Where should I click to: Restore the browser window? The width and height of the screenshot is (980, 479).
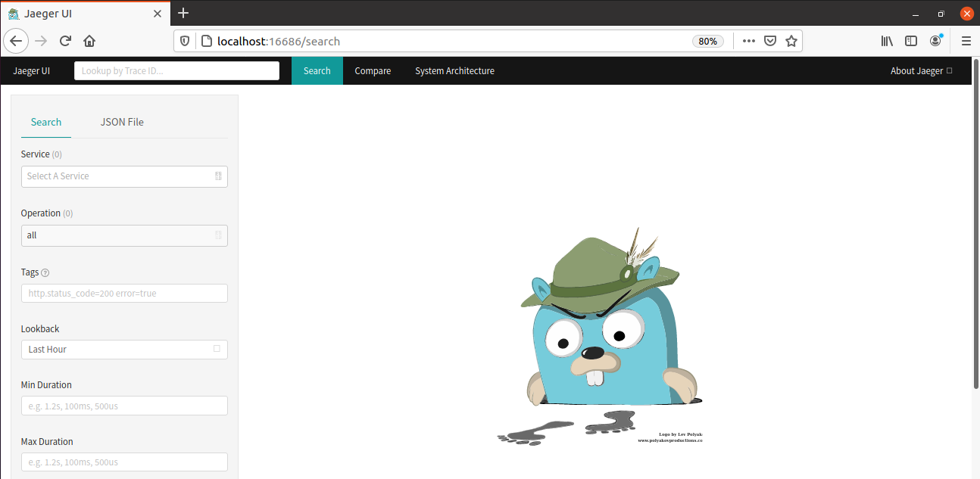click(941, 14)
